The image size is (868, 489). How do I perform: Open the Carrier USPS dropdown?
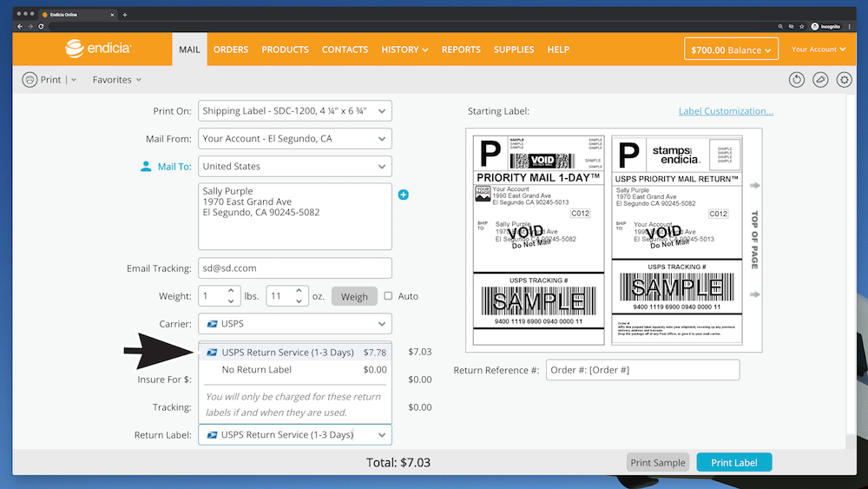coord(295,323)
